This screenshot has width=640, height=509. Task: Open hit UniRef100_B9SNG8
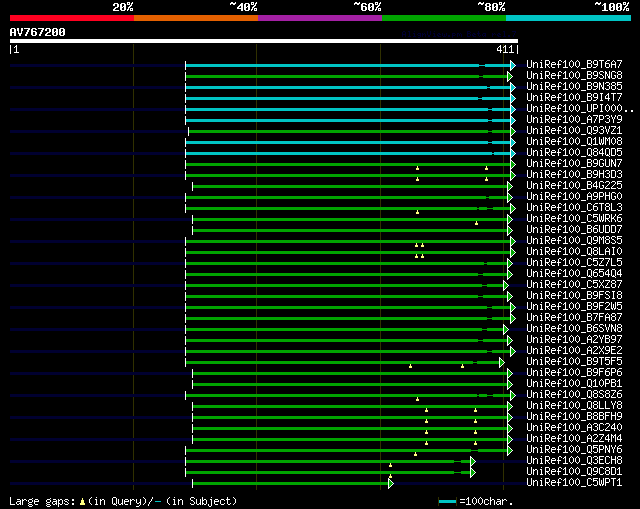click(x=574, y=76)
